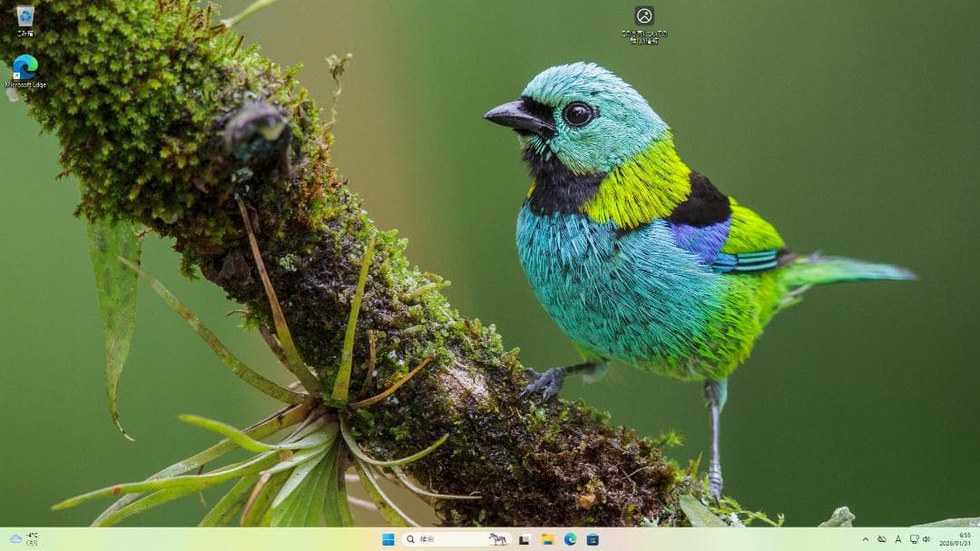Click the 'Microsoft Edge' label under the desktop shortcut
Image resolution: width=980 pixels, height=551 pixels.
[25, 85]
